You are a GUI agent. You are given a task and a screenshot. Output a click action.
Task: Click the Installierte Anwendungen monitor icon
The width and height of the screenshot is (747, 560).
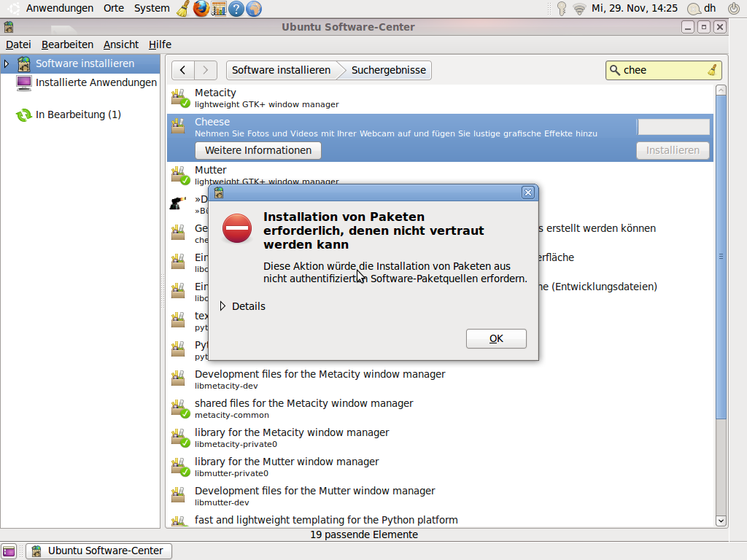(x=24, y=83)
